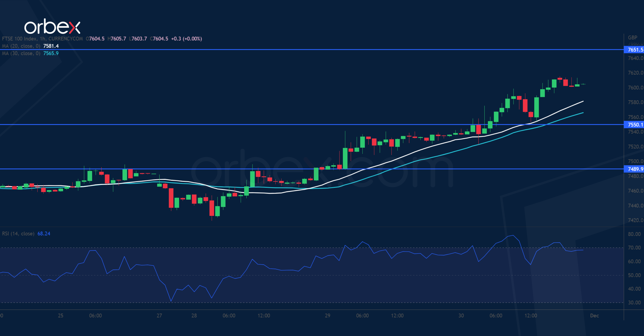
Task: Click the 27 date on time axis
Action: [159, 316]
